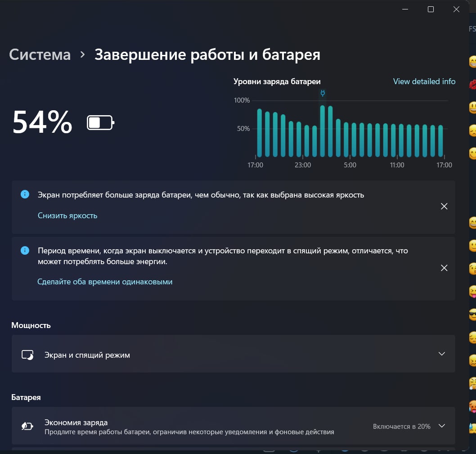Click the 50% chart axis label
The image size is (476, 454).
coord(243,128)
